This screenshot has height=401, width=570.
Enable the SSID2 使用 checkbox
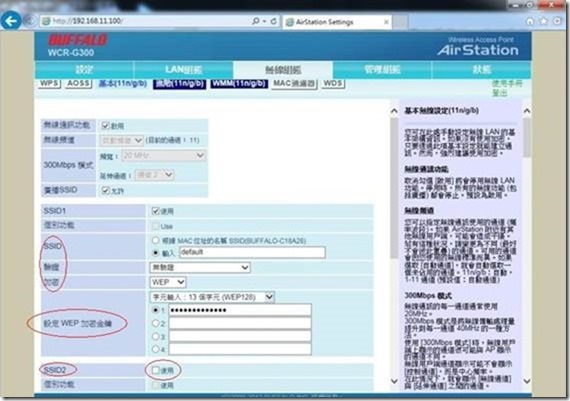click(156, 370)
